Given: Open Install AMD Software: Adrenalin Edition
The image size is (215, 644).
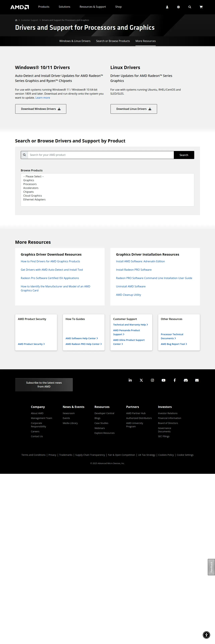Looking at the screenshot, I should (x=140, y=261).
